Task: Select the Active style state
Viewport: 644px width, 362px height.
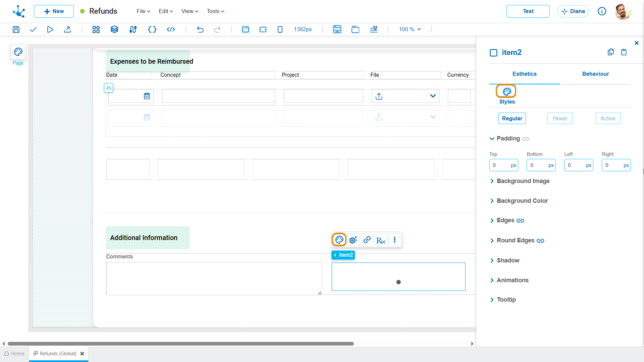Action: point(608,118)
